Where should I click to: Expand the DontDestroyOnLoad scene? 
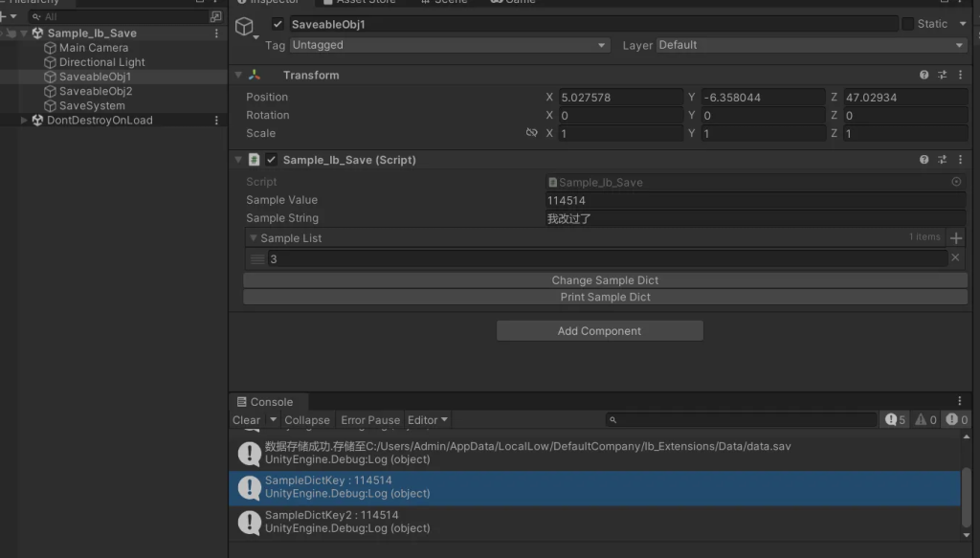click(24, 120)
